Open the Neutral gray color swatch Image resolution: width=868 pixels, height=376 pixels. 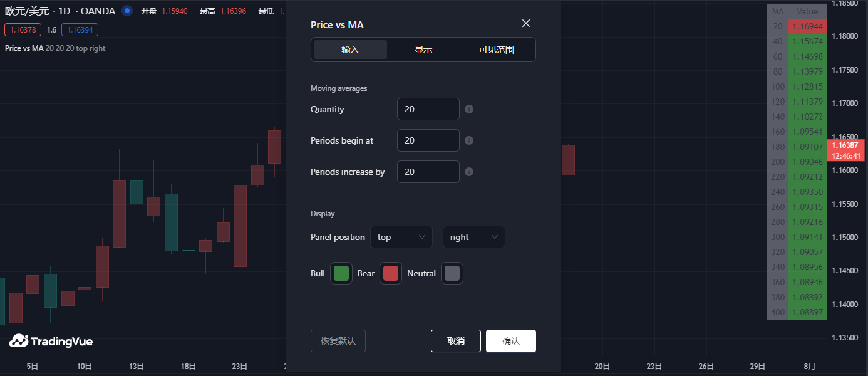[452, 273]
